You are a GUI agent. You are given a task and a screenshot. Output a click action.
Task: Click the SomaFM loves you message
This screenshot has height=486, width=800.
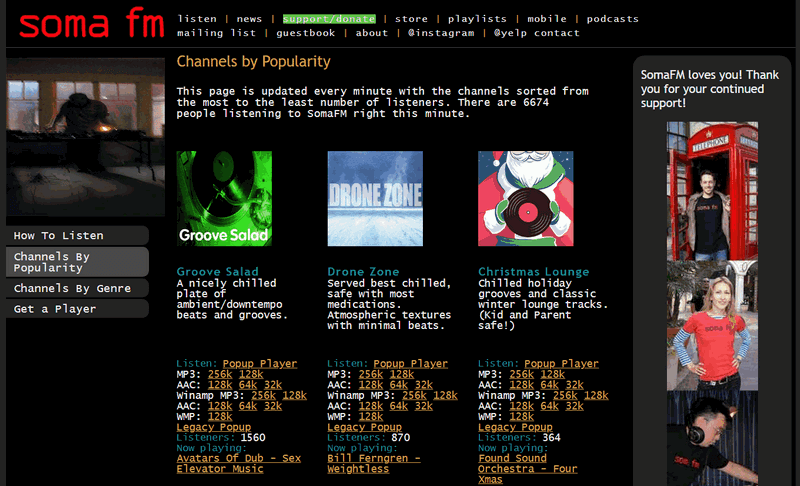point(710,89)
